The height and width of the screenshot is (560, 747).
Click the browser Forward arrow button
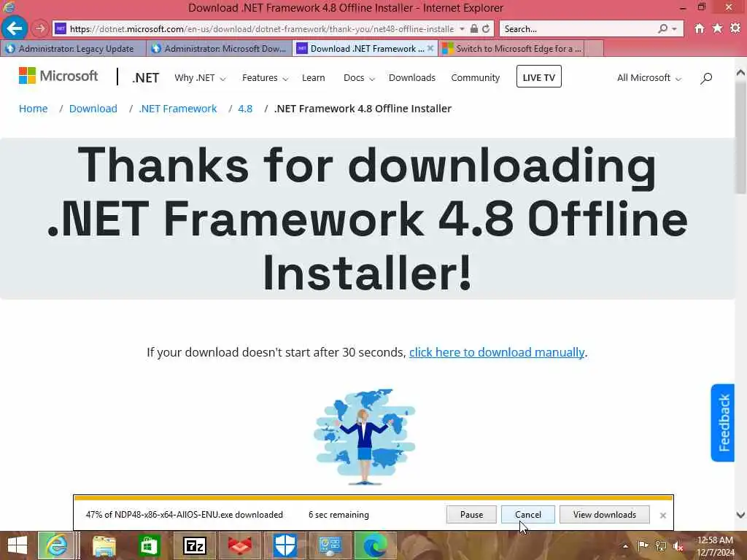tap(40, 28)
